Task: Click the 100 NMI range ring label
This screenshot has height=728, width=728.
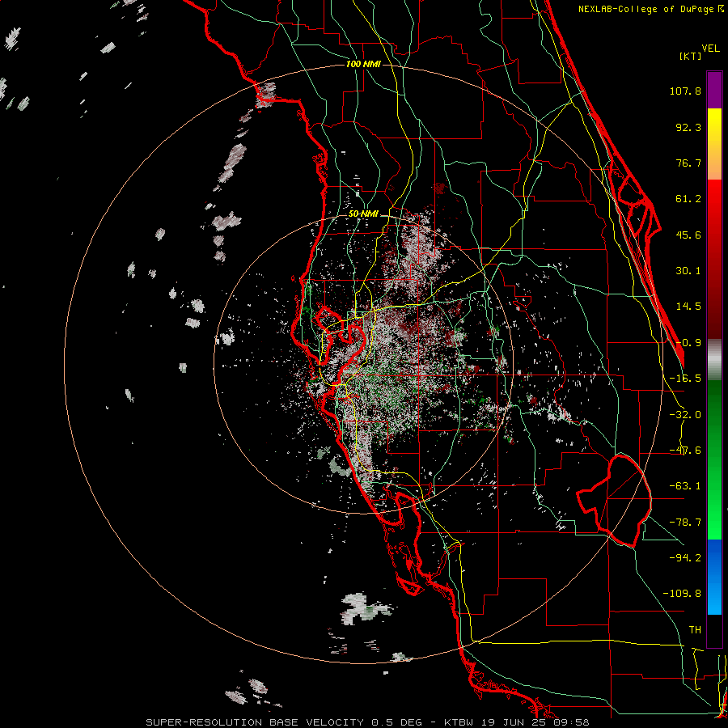Action: tap(363, 64)
